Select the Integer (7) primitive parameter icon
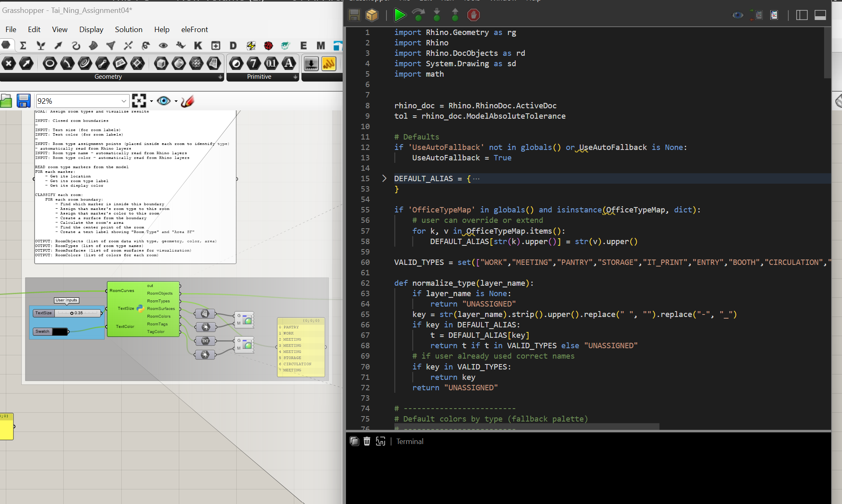Viewport: 842px width, 504px height. coord(253,63)
